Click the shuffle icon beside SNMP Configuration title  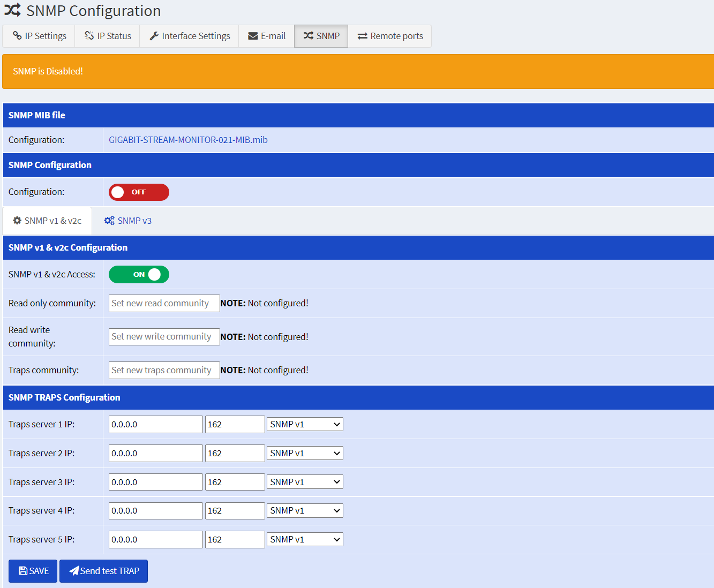pos(12,10)
